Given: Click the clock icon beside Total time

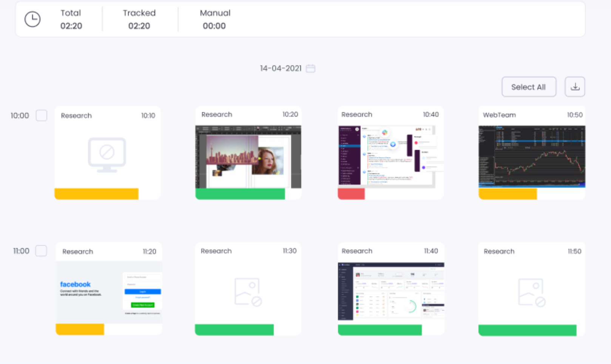Looking at the screenshot, I should (x=32, y=19).
